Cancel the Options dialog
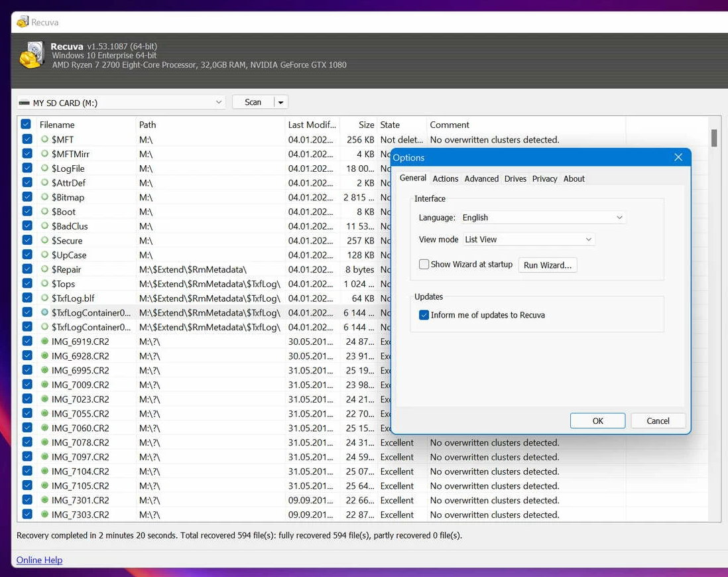This screenshot has height=577, width=728. click(658, 421)
